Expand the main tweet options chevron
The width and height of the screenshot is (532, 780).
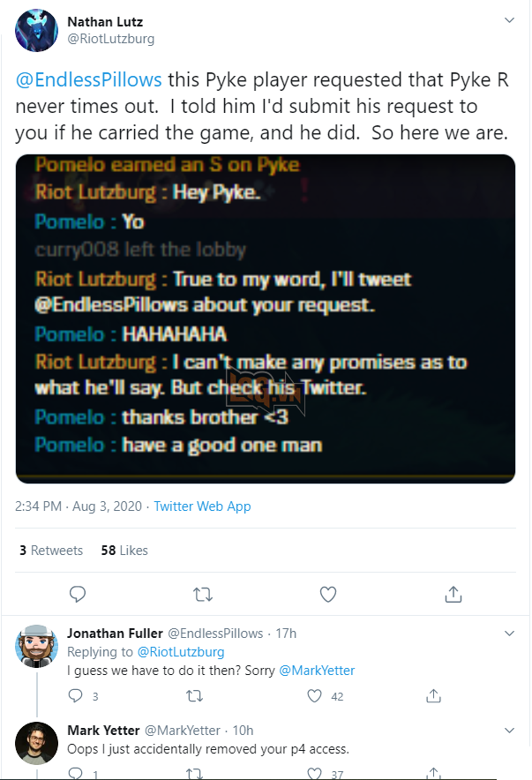tap(509, 19)
